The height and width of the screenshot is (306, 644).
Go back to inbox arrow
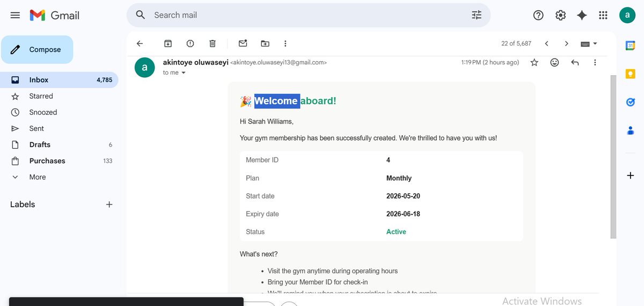[140, 43]
